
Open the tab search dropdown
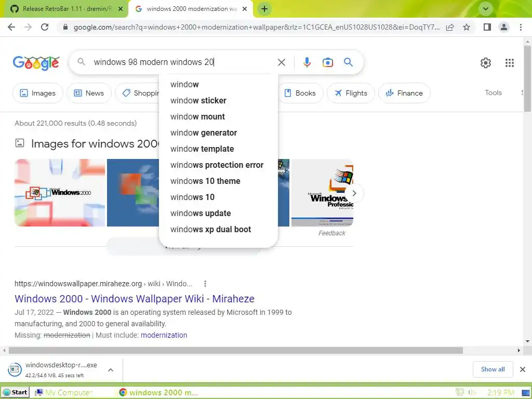pyautogui.click(x=486, y=9)
